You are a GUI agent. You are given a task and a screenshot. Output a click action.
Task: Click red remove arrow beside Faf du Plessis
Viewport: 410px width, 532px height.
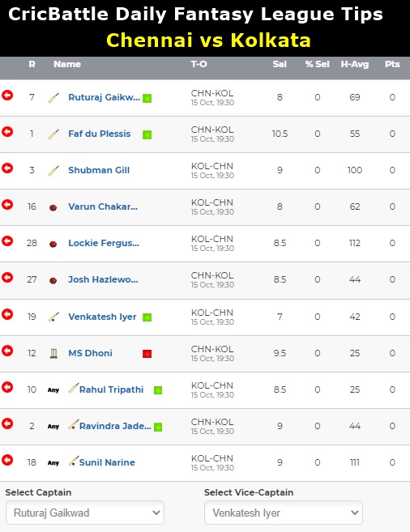(7, 132)
